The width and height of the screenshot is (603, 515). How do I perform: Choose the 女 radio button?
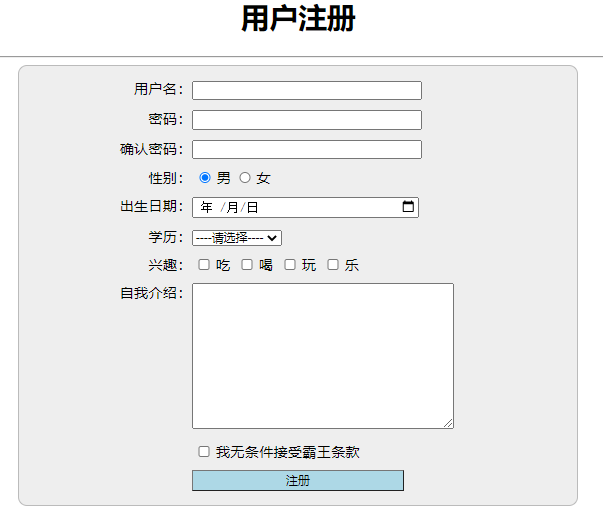click(x=245, y=178)
